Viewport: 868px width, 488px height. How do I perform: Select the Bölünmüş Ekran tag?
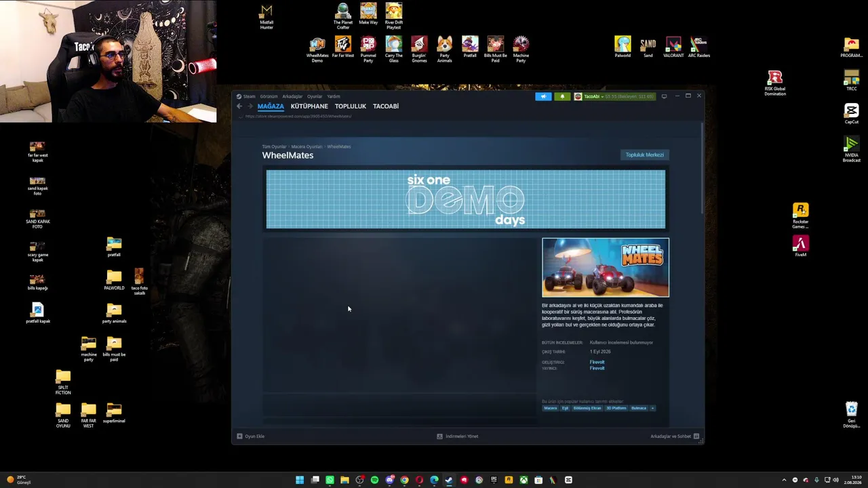[587, 408]
